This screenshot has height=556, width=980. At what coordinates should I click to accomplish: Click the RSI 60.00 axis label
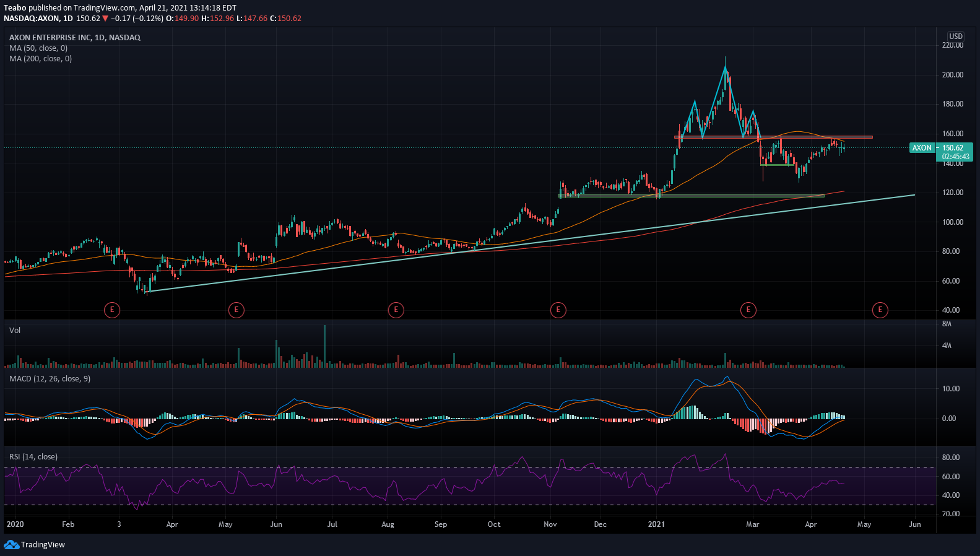tap(951, 477)
